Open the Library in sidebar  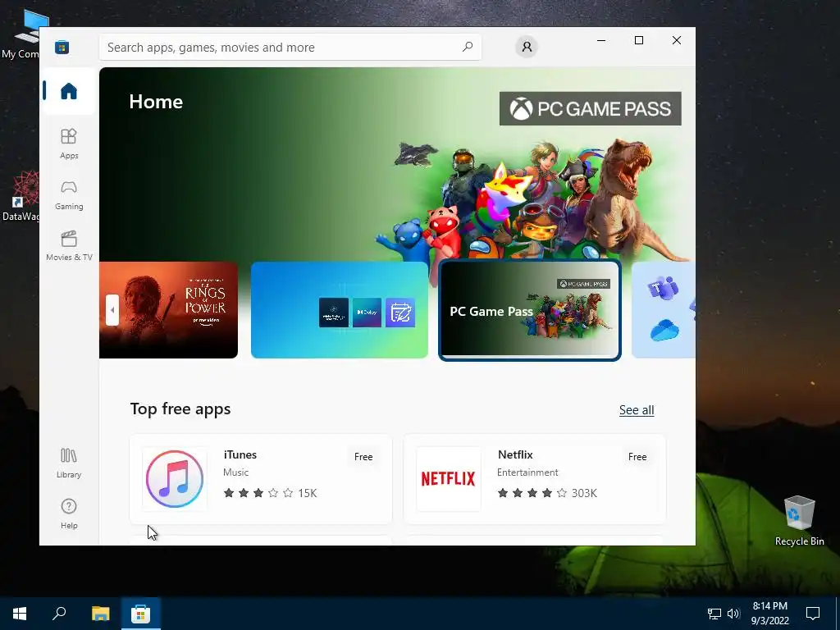pos(69,463)
